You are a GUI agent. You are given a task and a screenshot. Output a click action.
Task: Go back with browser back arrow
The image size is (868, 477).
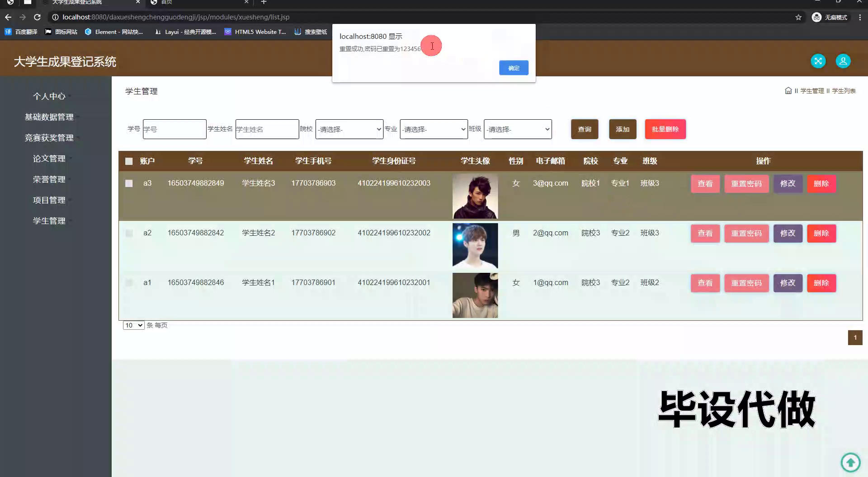(8, 17)
